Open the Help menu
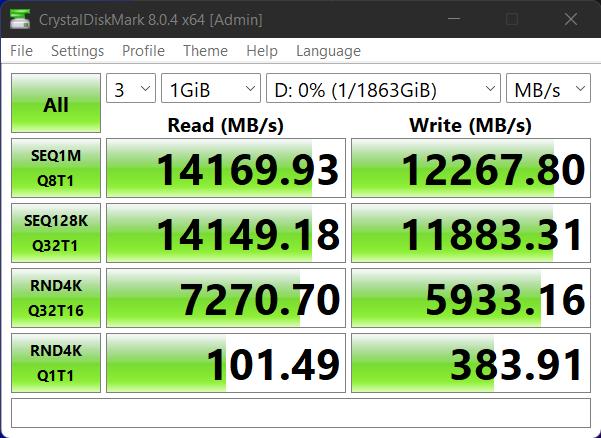 pos(261,51)
